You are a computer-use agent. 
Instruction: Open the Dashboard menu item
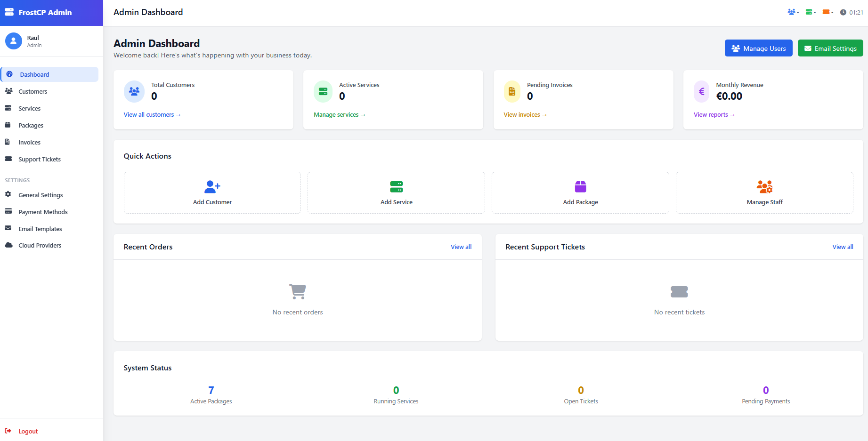click(x=50, y=74)
